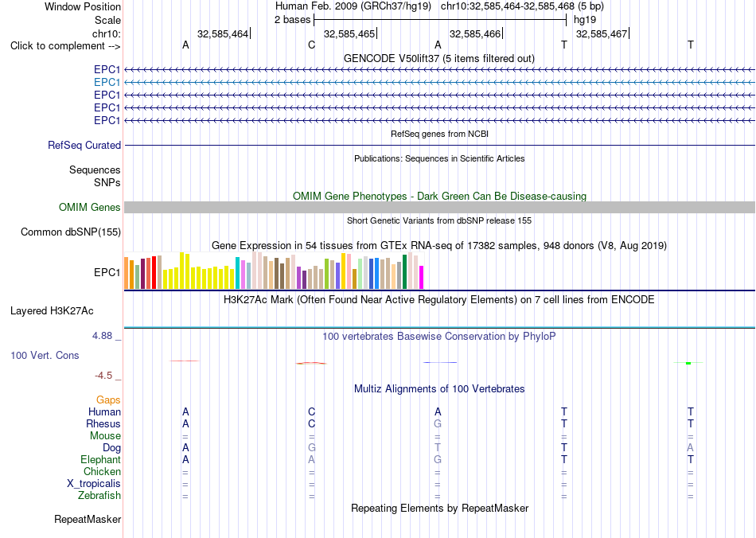Click the Common dbSNP(155) track label
The height and width of the screenshot is (538, 756).
tap(71, 232)
